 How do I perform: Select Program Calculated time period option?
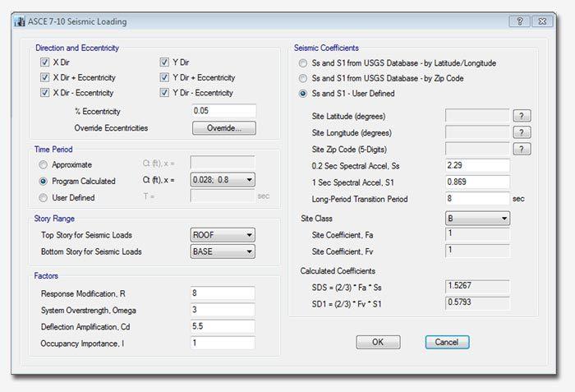coord(44,181)
